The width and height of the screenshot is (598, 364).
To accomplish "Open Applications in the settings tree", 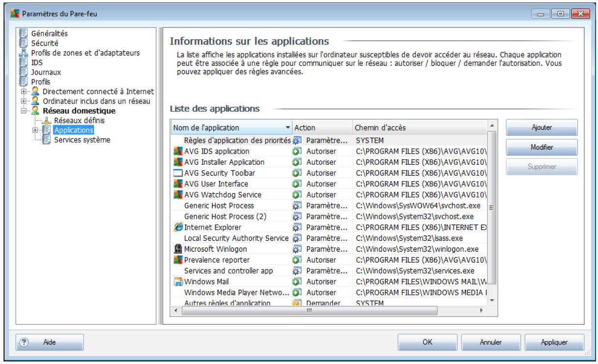I will [74, 130].
